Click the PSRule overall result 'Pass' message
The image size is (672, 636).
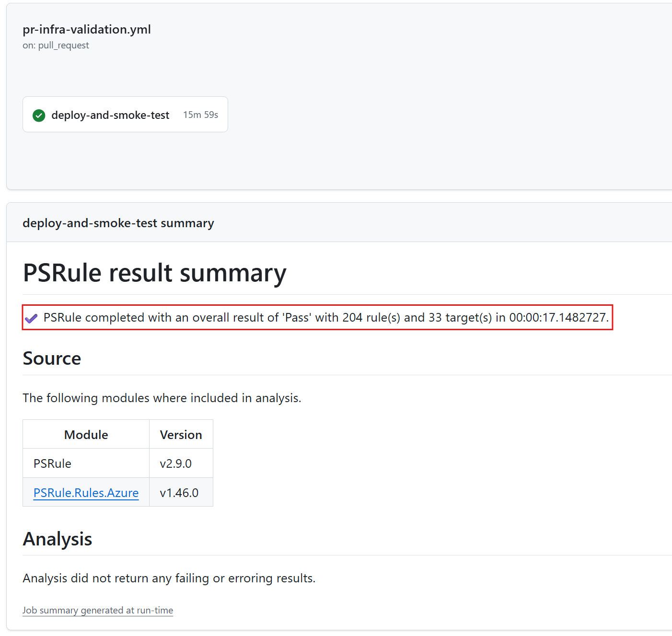click(326, 318)
